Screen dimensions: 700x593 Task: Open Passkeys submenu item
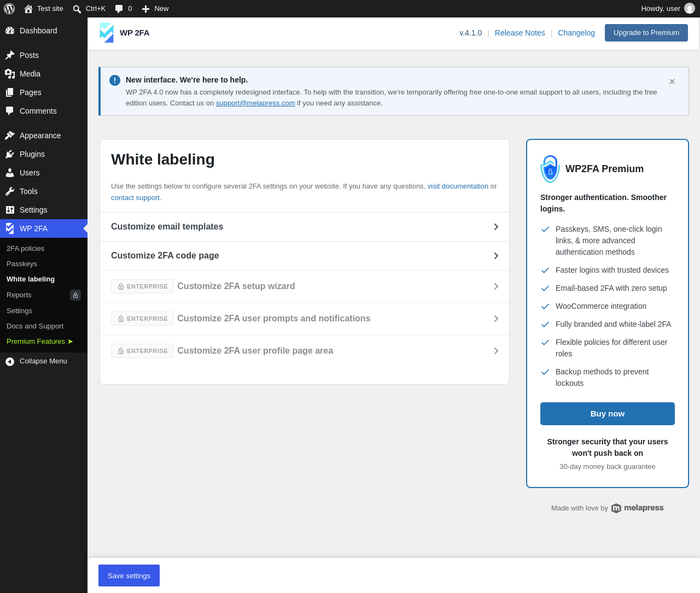[22, 263]
